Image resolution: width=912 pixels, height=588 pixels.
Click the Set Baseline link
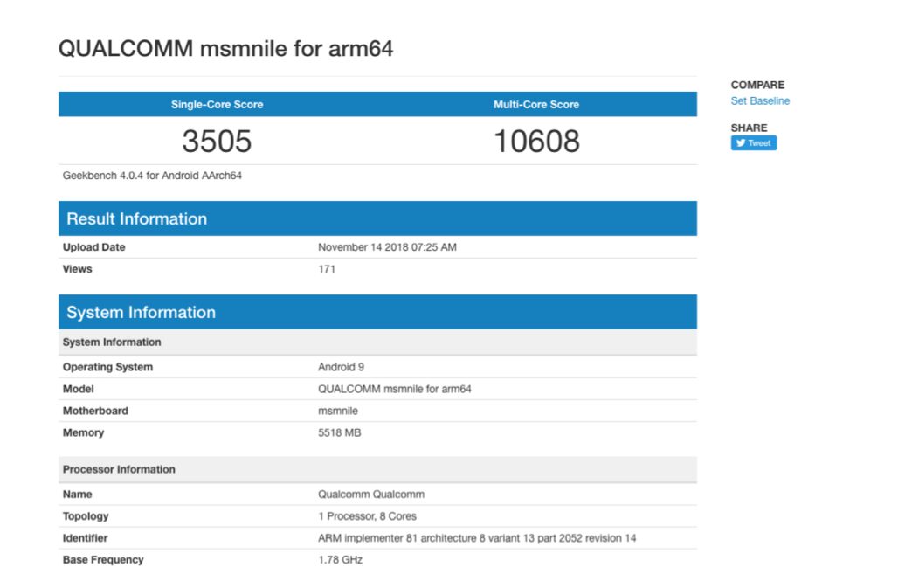click(x=760, y=101)
